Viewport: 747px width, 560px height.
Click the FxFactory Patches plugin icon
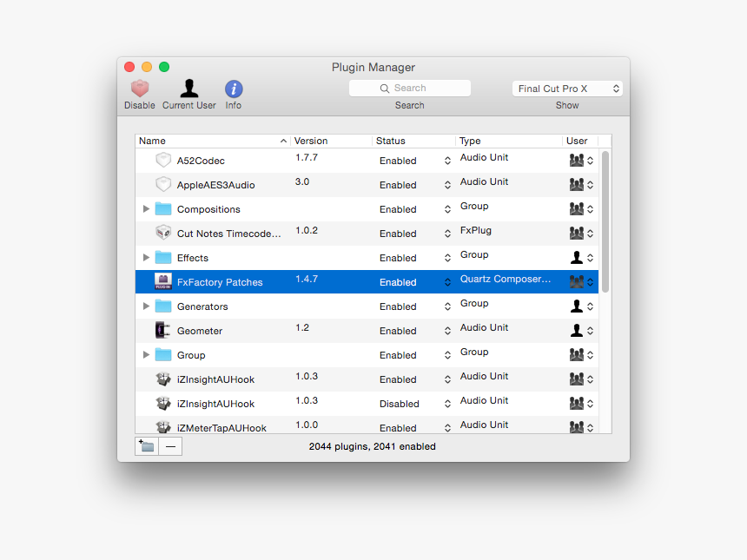[x=163, y=281]
